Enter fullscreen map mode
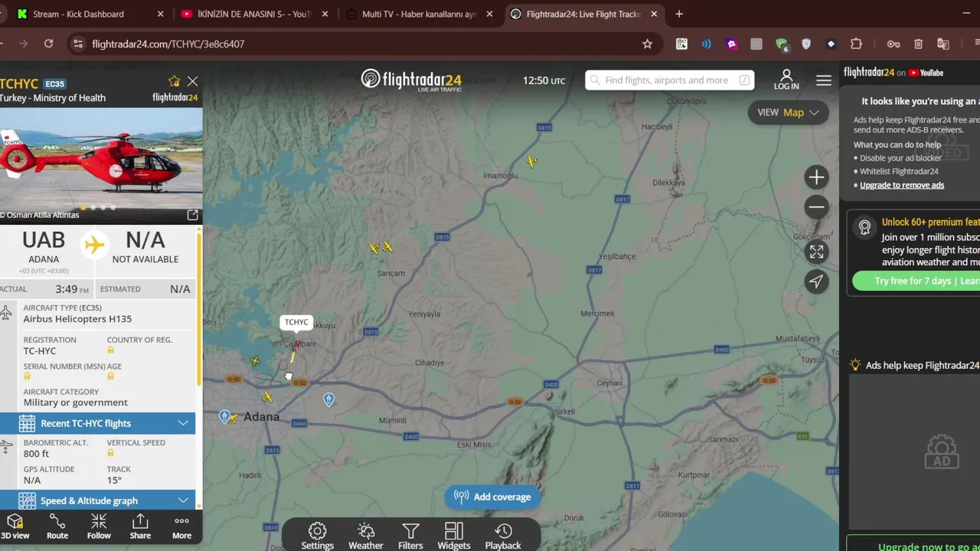 pyautogui.click(x=816, y=252)
